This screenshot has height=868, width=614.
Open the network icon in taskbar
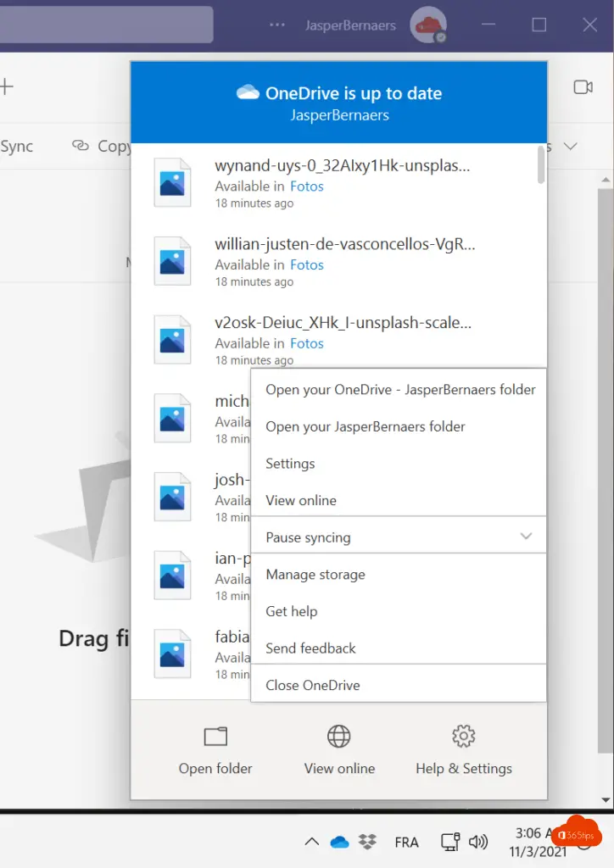(x=450, y=842)
